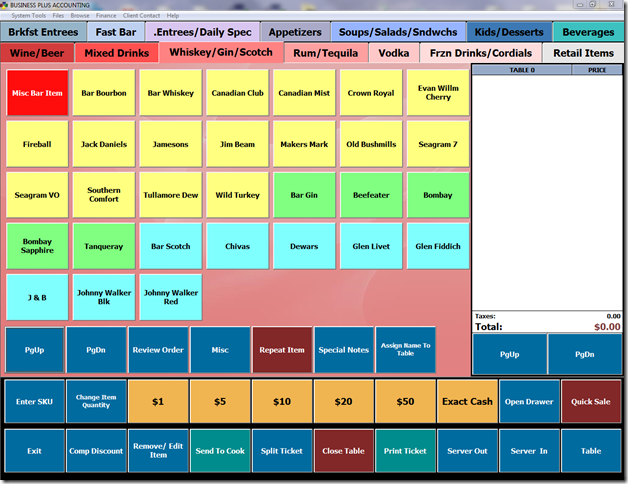Image resolution: width=628 pixels, height=484 pixels.
Task: Add Tanqueray to the ticket
Action: point(104,246)
